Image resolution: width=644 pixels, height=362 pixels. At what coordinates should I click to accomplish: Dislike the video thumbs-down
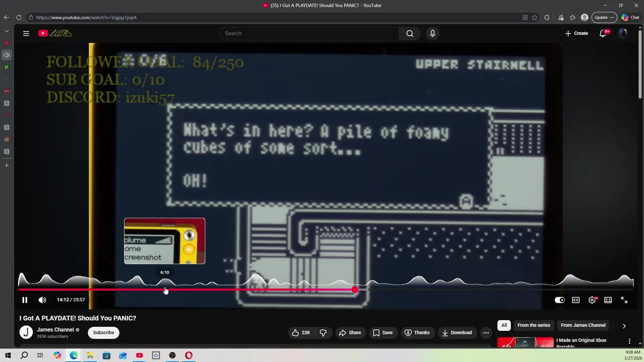tap(323, 332)
